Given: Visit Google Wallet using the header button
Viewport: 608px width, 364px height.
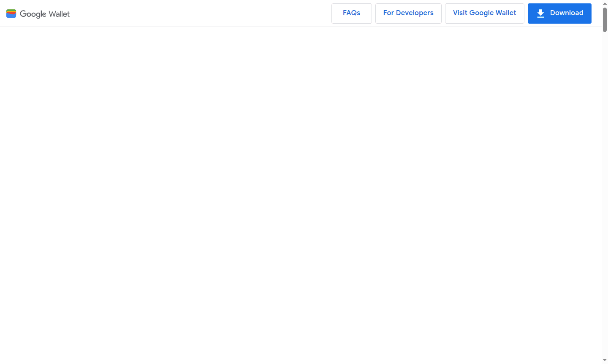Looking at the screenshot, I should (484, 13).
